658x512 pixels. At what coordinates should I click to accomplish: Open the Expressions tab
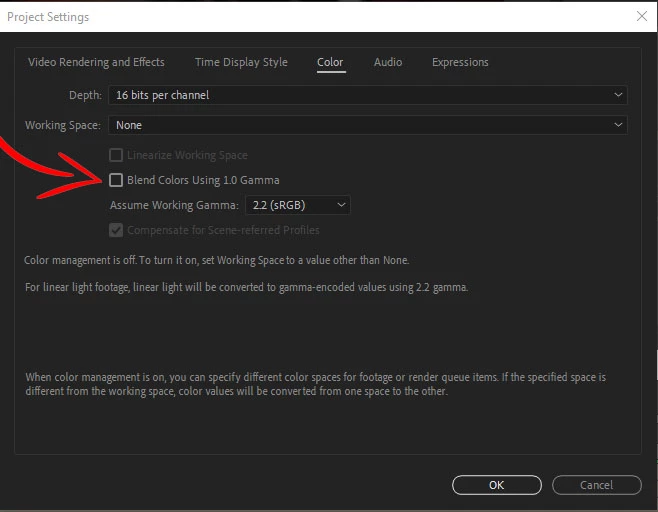(460, 62)
